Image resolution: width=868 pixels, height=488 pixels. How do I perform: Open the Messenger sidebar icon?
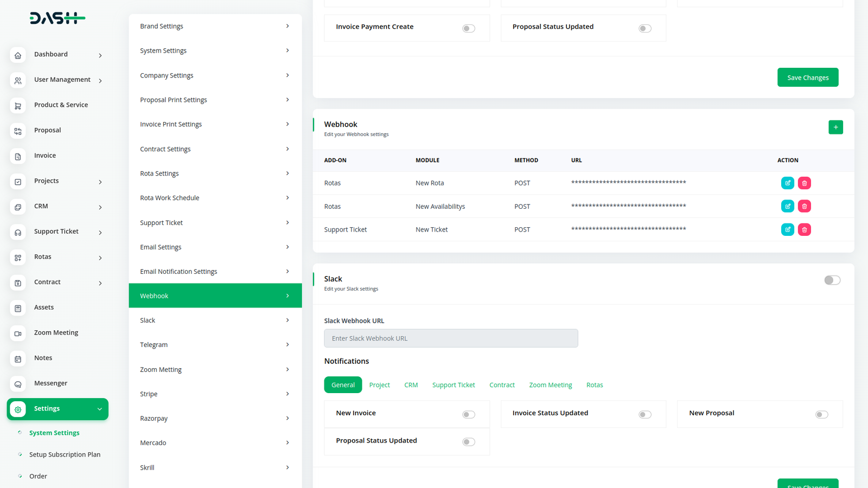(18, 384)
